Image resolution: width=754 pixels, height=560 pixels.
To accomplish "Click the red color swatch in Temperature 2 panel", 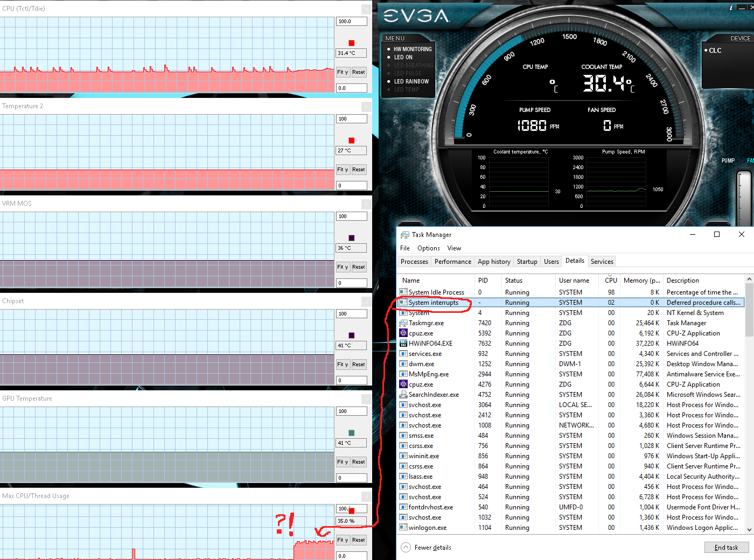I will (x=352, y=141).
